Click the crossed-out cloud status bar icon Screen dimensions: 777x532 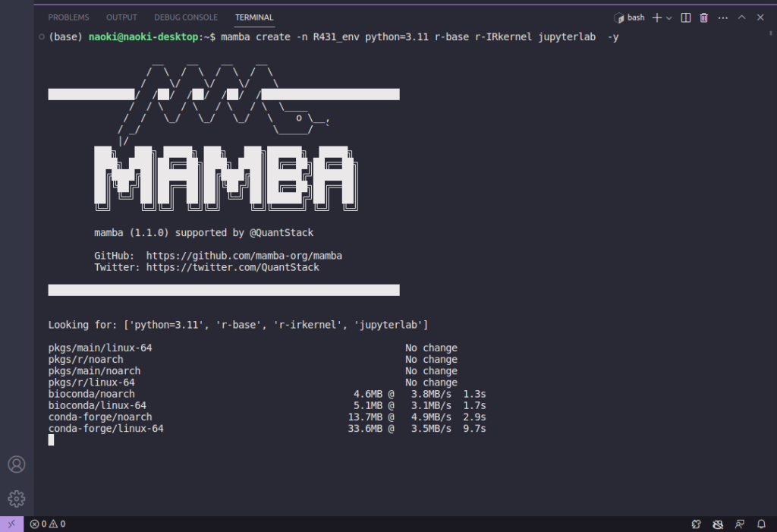tap(718, 524)
